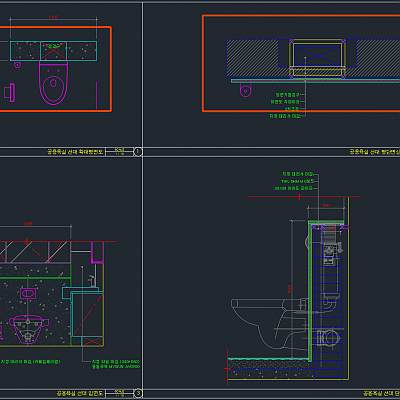Click the right speckled cyan panel in plan view

(x=82, y=51)
